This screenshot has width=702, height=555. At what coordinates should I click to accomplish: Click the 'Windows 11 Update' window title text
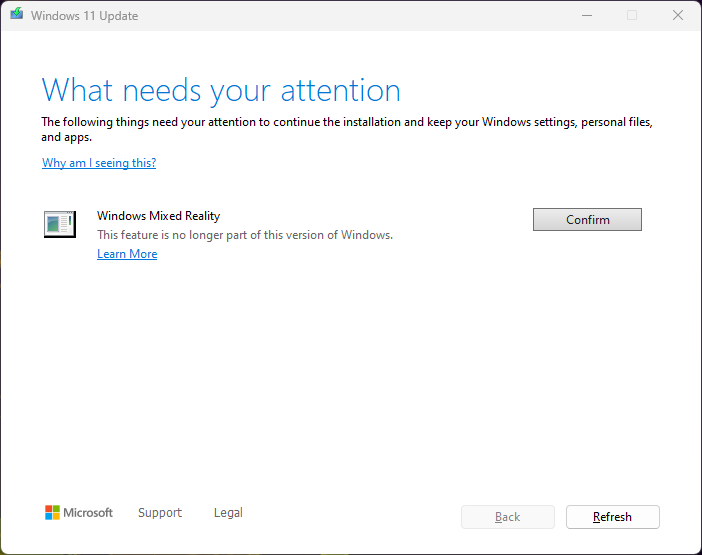(x=85, y=16)
